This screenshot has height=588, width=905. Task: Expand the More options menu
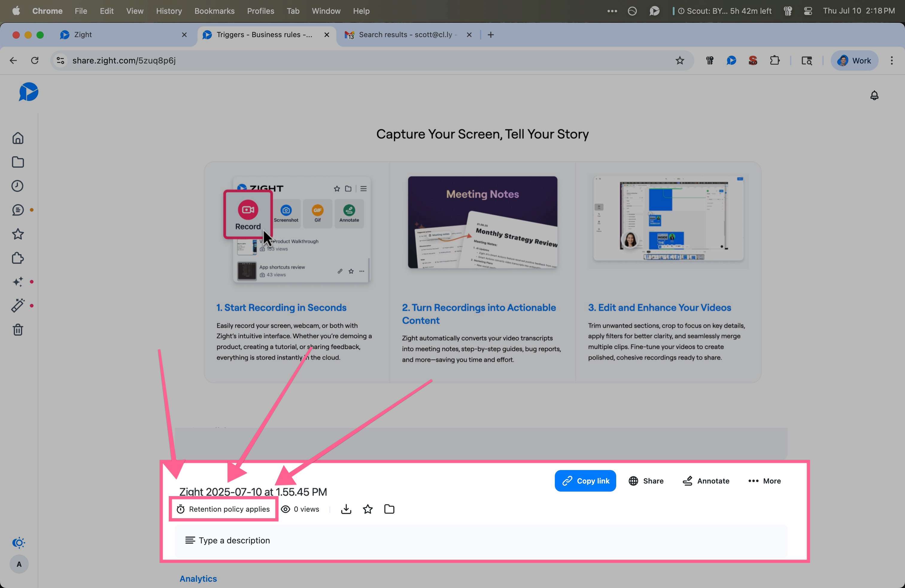click(x=764, y=481)
